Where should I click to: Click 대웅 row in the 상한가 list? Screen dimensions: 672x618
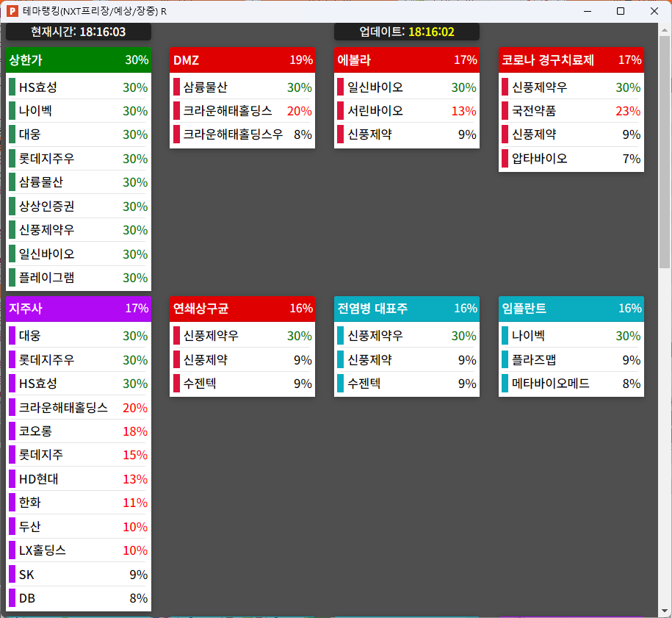[x=79, y=134]
